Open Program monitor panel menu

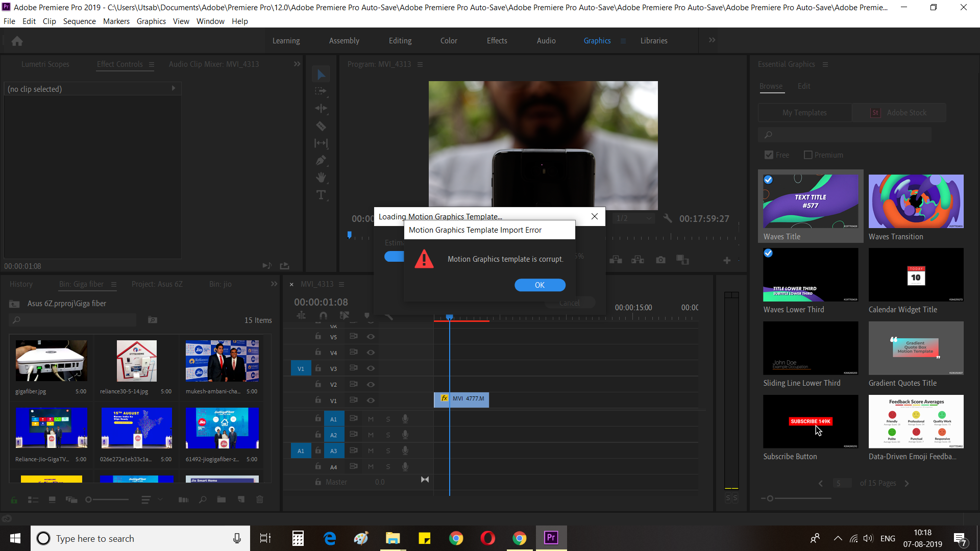(x=420, y=64)
